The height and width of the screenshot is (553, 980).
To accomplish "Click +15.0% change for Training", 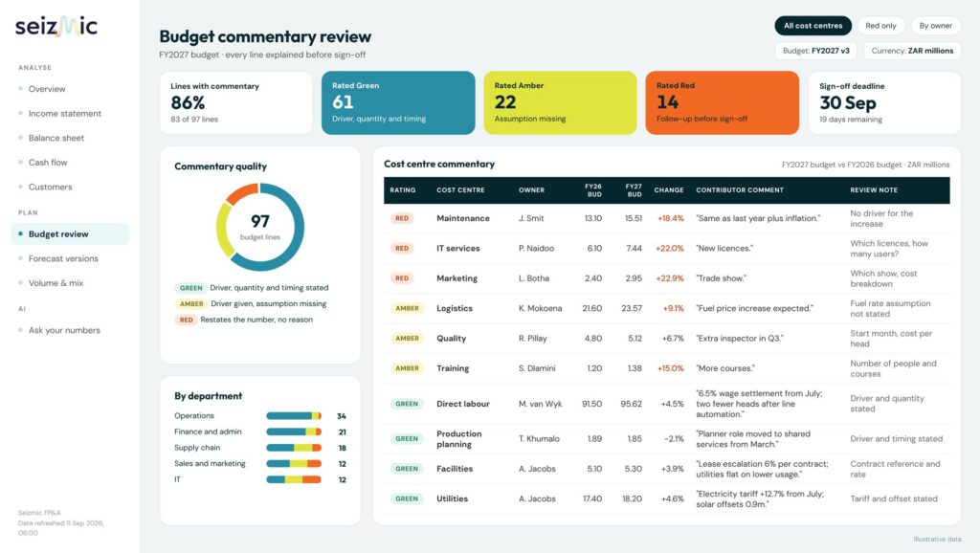I will pyautogui.click(x=670, y=368).
